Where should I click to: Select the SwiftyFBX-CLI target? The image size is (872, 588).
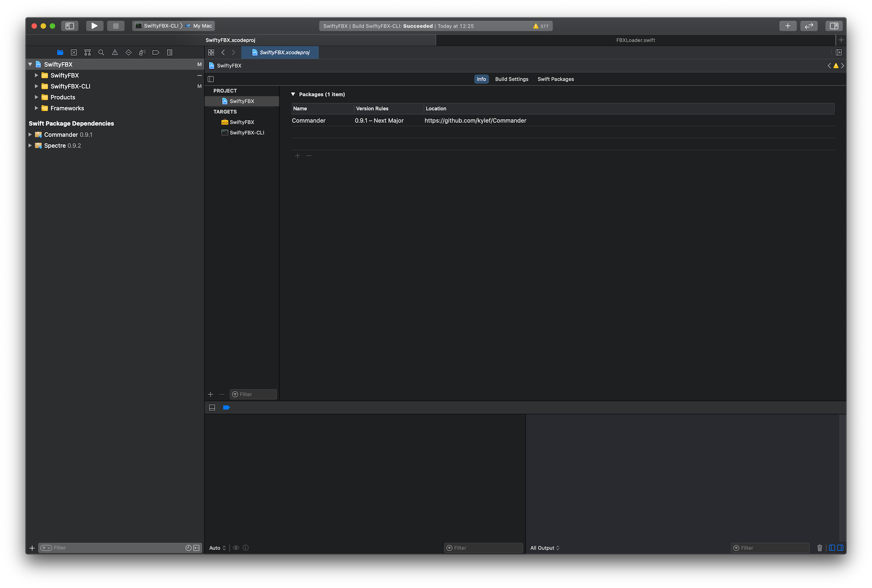click(x=247, y=133)
